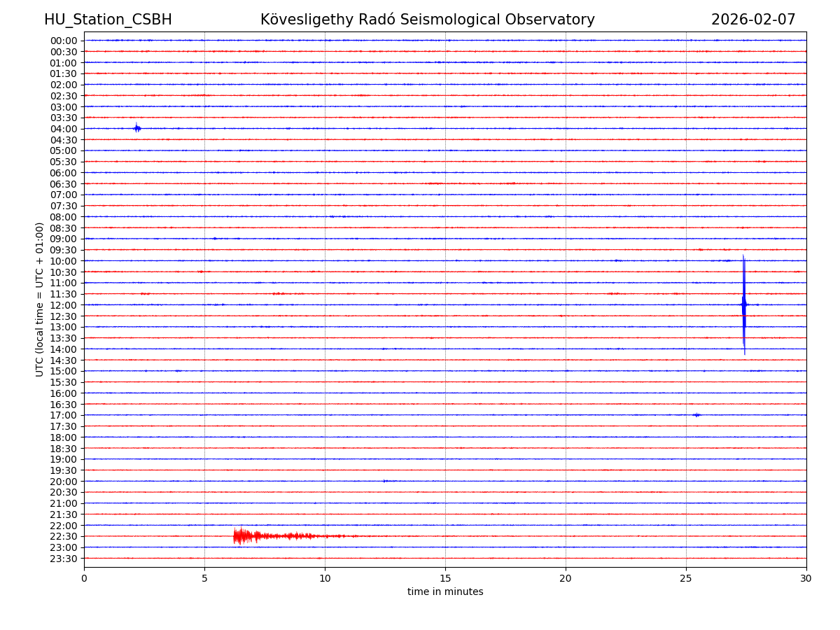840x630 pixels.
Task: Click the large blue seismic spike on 12:00 trace
Action: (744, 304)
